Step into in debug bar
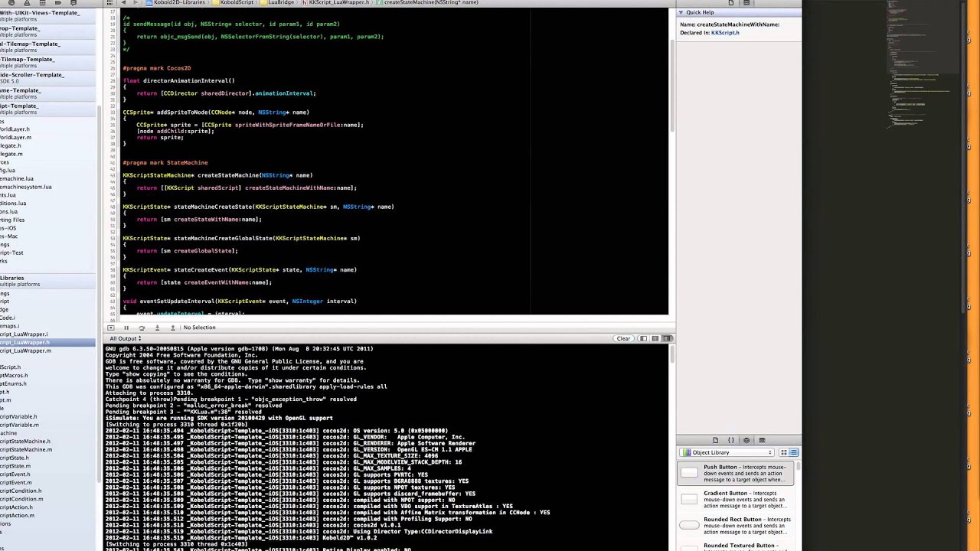Screen dimensions: 980x551 [157, 328]
